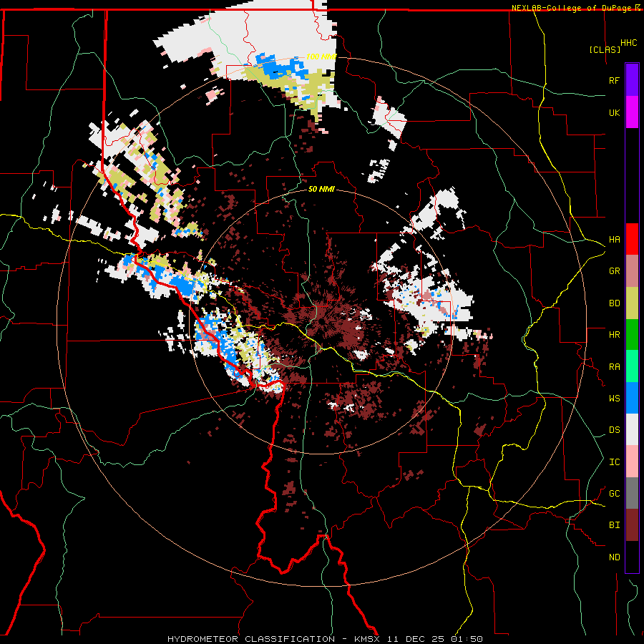The image size is (644, 644).
Task: Click the HHC product label
Action: pos(628,43)
